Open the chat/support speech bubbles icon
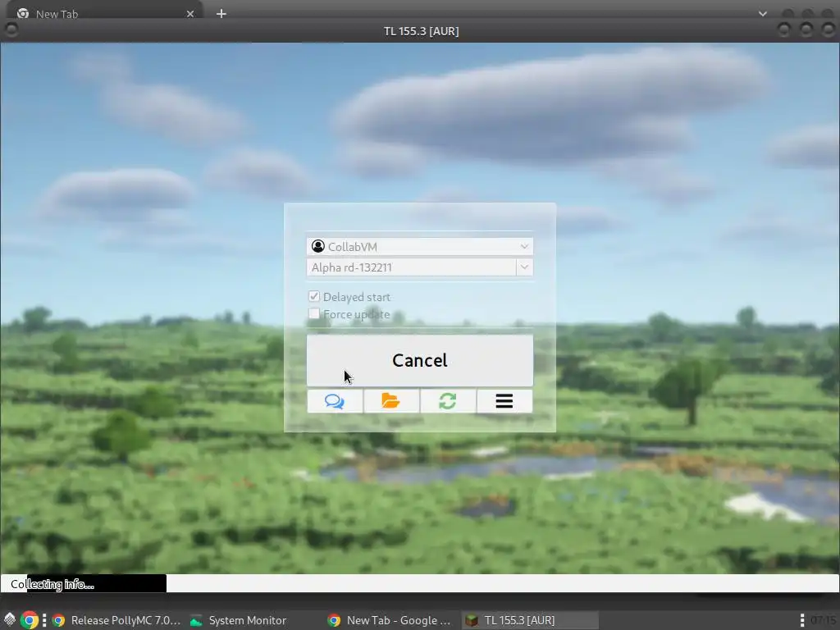Screen dimensions: 840x630 point(335,400)
